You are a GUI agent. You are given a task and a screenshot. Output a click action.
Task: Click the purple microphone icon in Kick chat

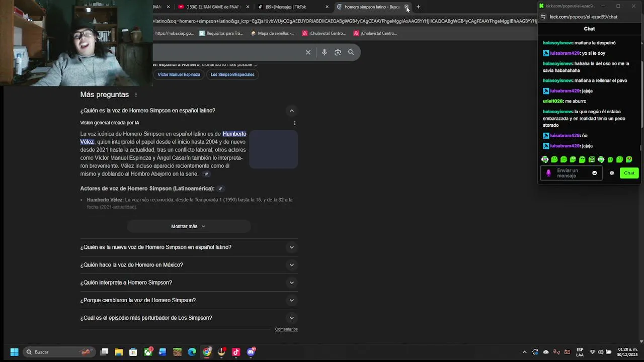coord(548,173)
